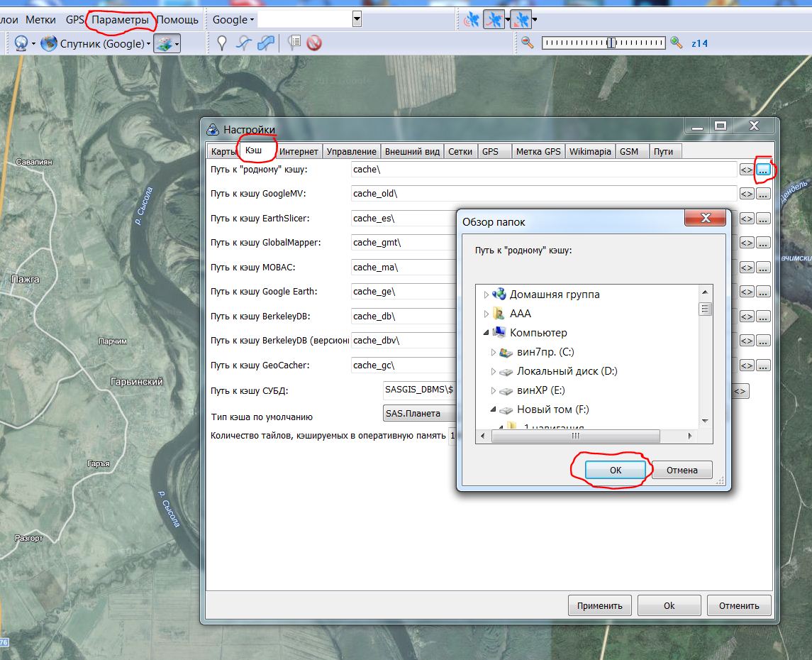This screenshot has height=660, width=812.
Task: Collapse the Компьютер tree node
Action: [x=486, y=333]
